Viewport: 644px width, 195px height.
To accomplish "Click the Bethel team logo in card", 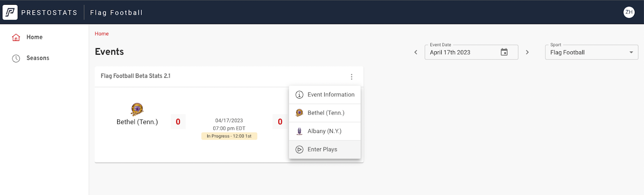I will tap(137, 109).
